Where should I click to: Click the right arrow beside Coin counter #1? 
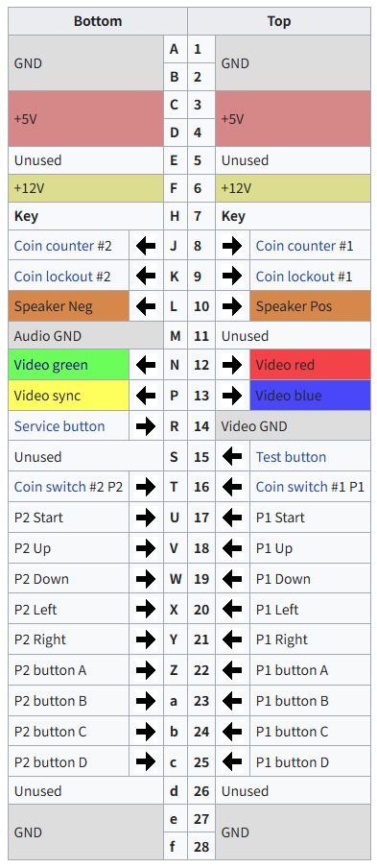click(x=232, y=246)
